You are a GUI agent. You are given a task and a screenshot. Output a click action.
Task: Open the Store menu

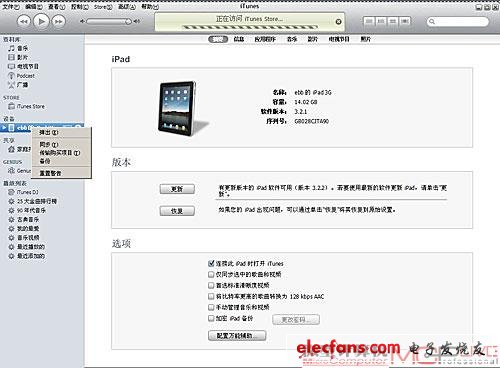click(103, 7)
